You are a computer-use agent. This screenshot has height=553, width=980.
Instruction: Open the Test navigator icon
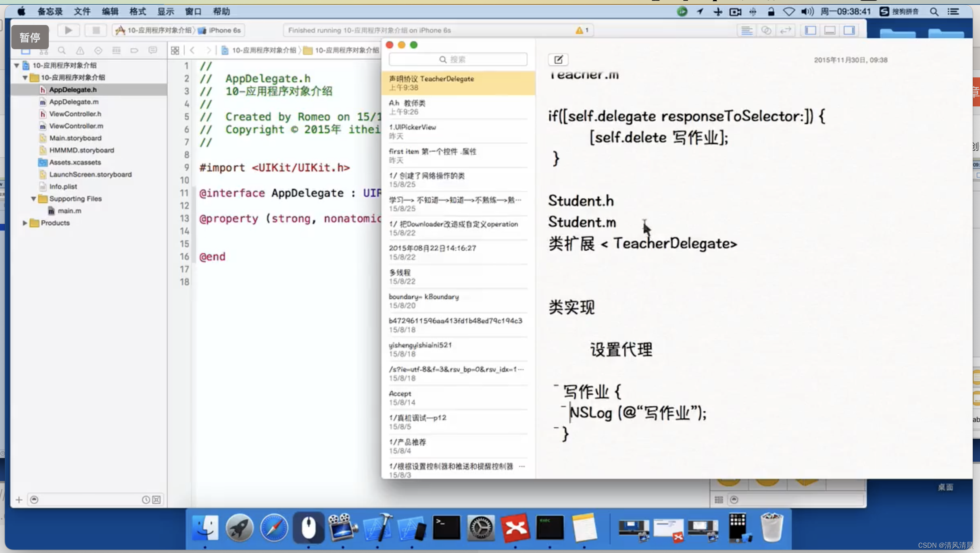[x=98, y=50]
